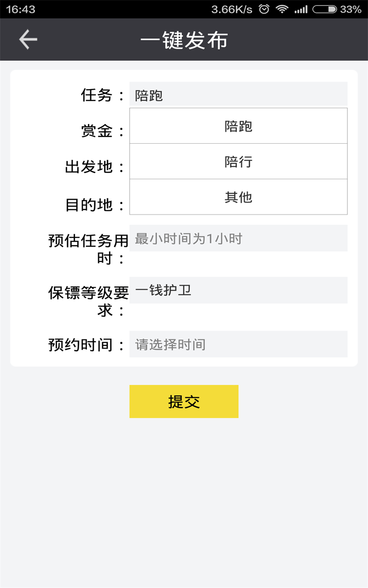Open the 预约时间 time picker field
The width and height of the screenshot is (368, 588).
click(238, 344)
